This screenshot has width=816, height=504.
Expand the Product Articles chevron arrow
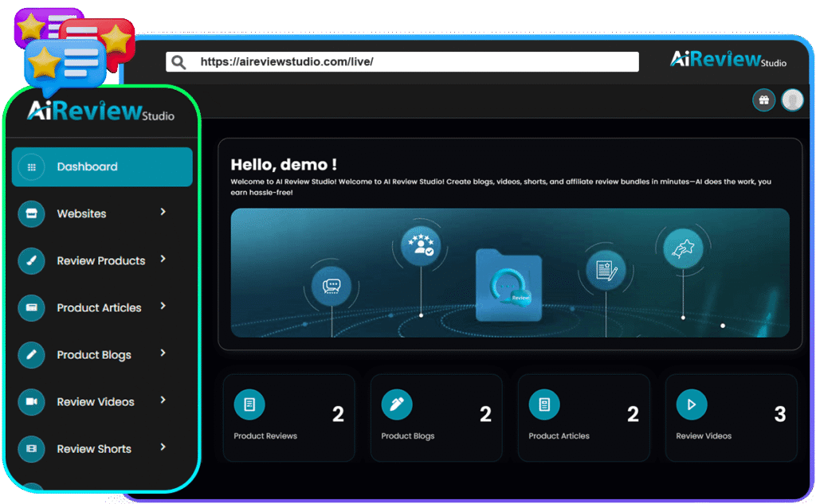[163, 306]
